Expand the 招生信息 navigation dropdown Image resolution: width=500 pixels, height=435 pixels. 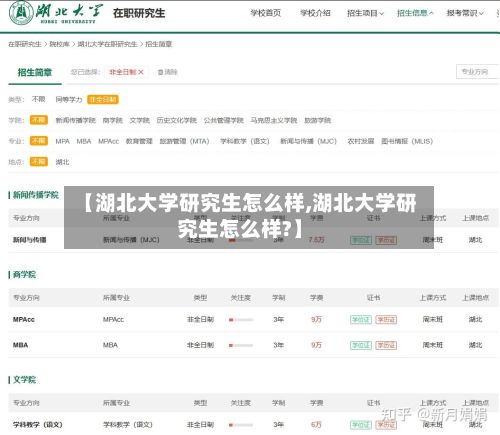pos(415,13)
